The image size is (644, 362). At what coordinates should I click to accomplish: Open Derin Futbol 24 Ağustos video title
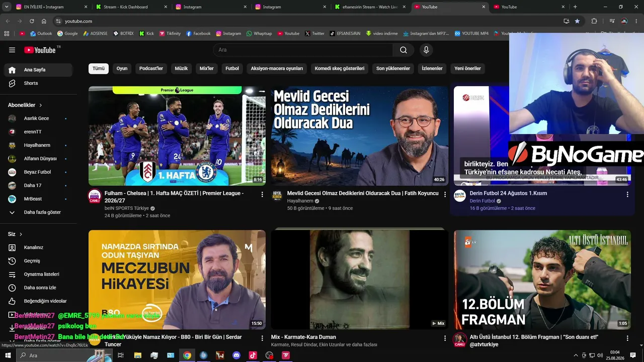508,193
